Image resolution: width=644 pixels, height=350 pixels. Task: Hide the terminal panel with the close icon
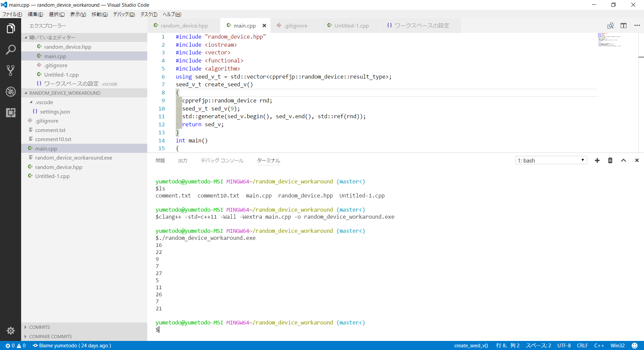point(637,160)
